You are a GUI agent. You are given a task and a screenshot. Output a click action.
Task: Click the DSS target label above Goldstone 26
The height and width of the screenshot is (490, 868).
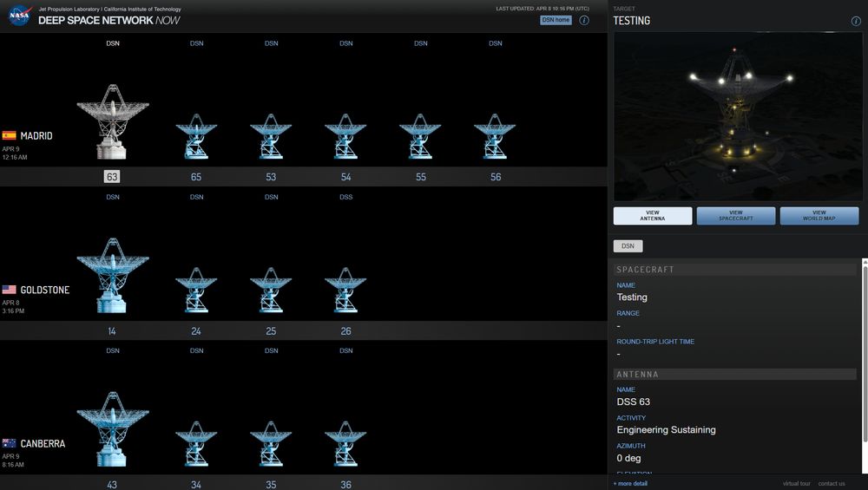click(346, 197)
